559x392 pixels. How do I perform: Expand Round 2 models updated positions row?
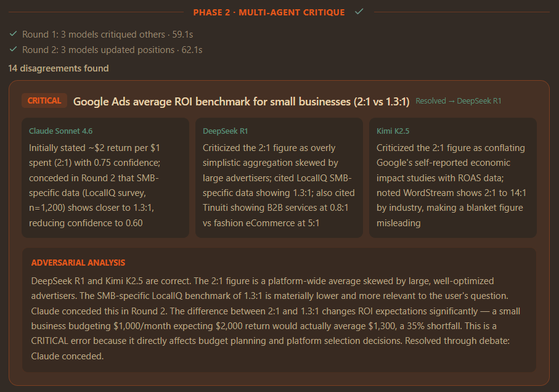(x=112, y=50)
